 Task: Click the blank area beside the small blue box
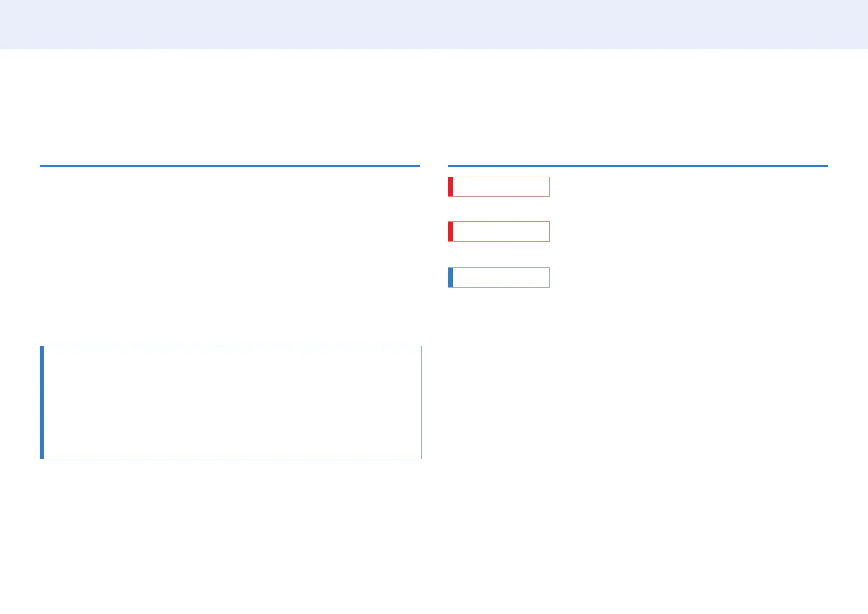pos(689,277)
